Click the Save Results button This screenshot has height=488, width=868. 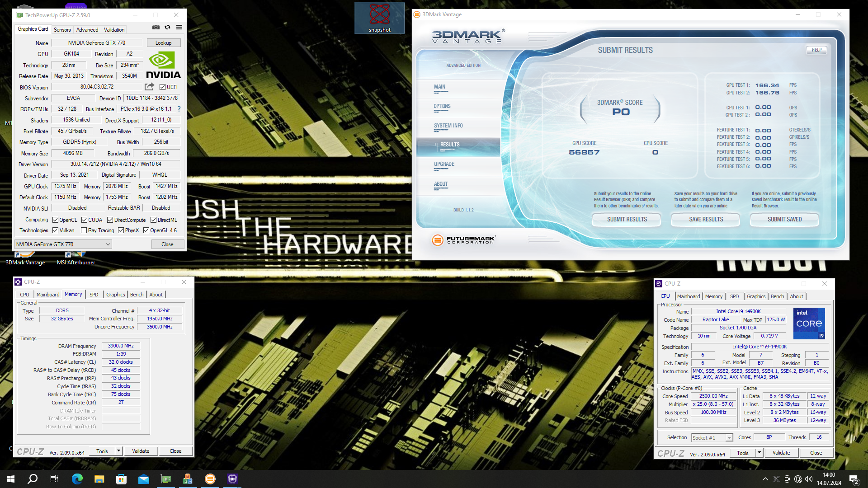tap(706, 220)
